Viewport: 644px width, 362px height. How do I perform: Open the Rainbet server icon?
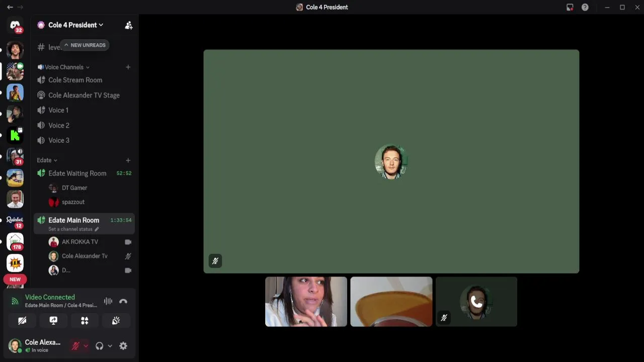click(15, 220)
